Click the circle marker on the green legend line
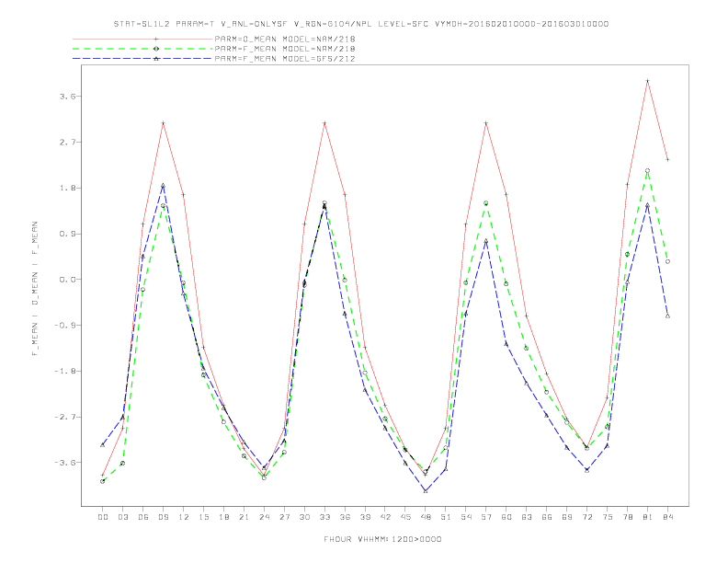The height and width of the screenshot is (563, 728). 156,49
